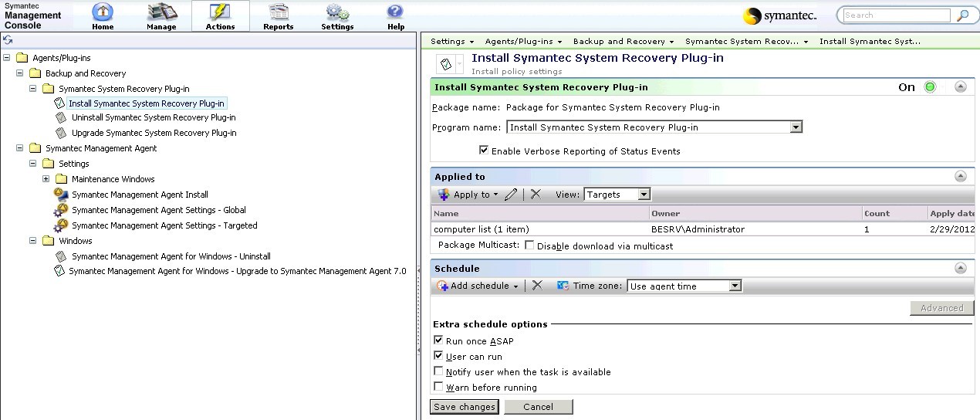The width and height of the screenshot is (980, 420).
Task: Collapse the Symantec System Recovery Plug-in folder
Action: tap(33, 89)
